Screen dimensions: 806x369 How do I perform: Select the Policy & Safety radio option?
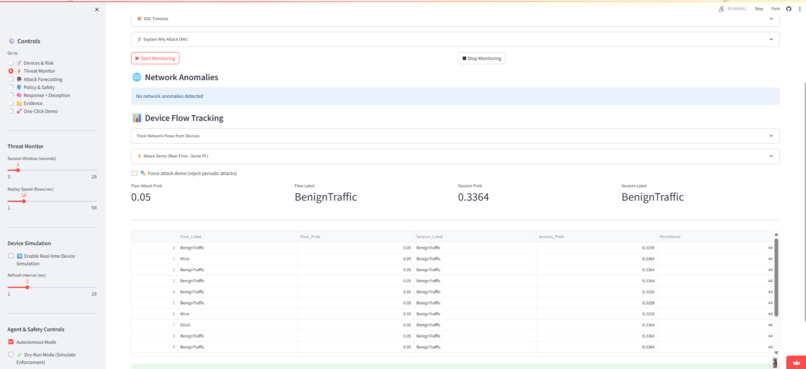click(11, 87)
